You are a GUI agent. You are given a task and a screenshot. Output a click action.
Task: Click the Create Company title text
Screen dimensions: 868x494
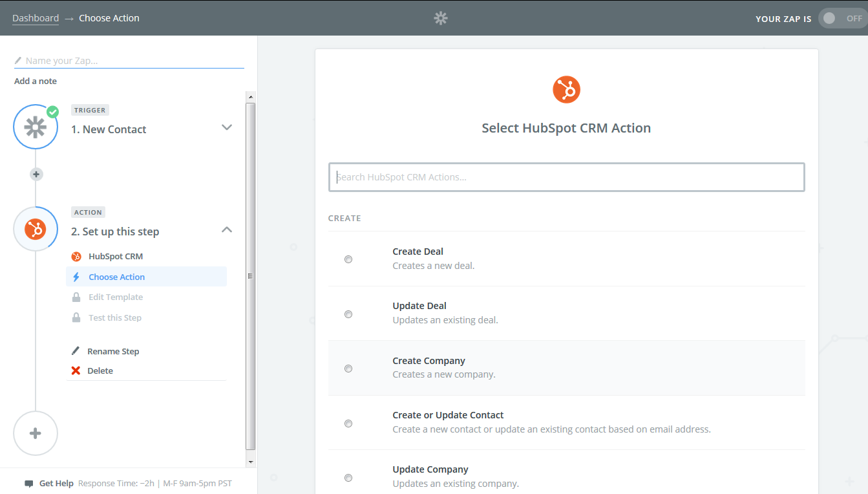click(429, 361)
